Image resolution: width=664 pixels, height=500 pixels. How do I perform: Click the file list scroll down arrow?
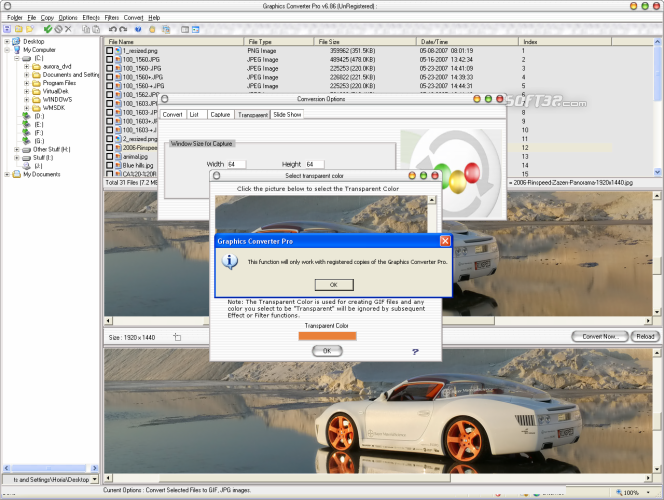coord(657,172)
